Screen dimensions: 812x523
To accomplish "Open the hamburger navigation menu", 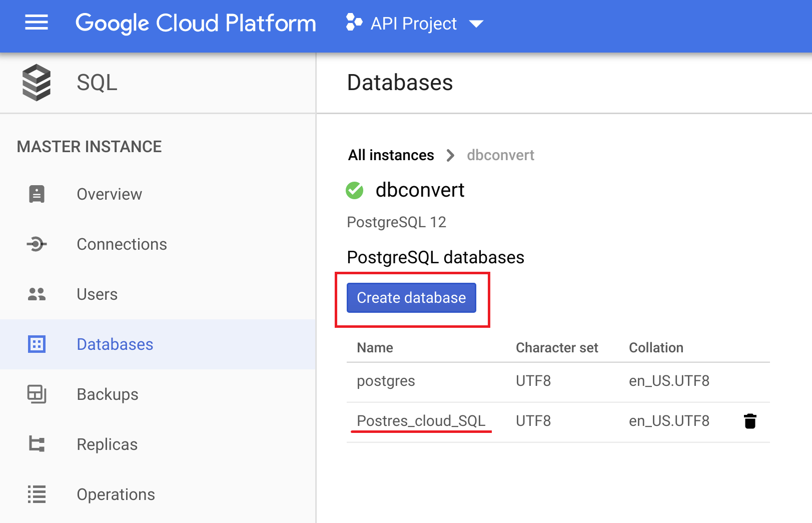I will pos(37,23).
